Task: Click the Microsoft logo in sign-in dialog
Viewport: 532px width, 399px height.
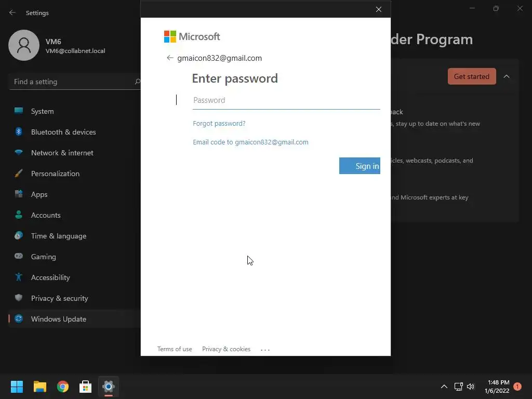Action: (x=192, y=36)
